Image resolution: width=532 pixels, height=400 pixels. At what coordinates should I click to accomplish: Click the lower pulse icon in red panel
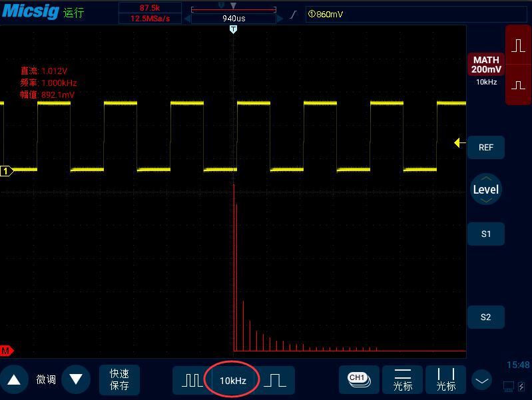point(518,85)
